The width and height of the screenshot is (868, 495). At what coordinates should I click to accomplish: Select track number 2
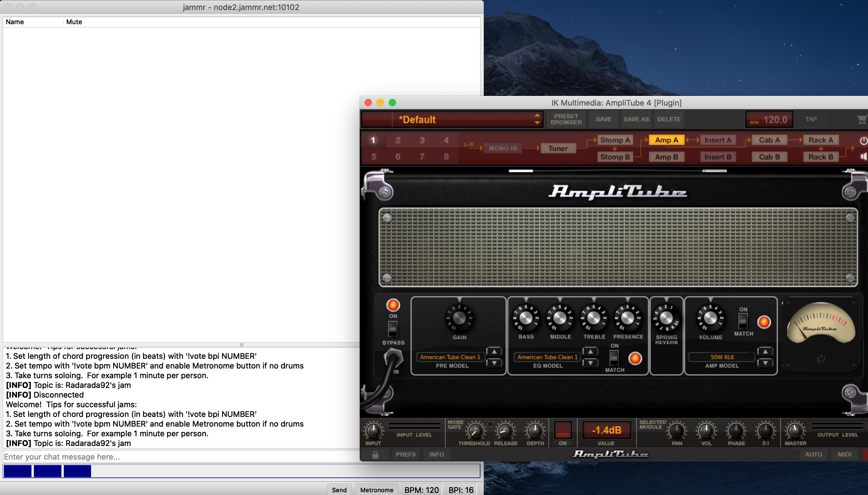[x=398, y=140]
